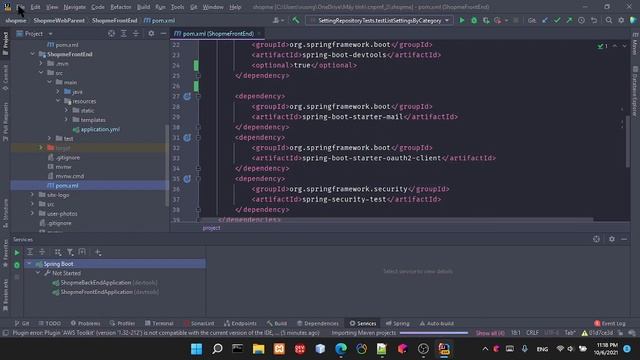640x360 pixels.
Task: Show Git history clock icon
Action: 581,20
